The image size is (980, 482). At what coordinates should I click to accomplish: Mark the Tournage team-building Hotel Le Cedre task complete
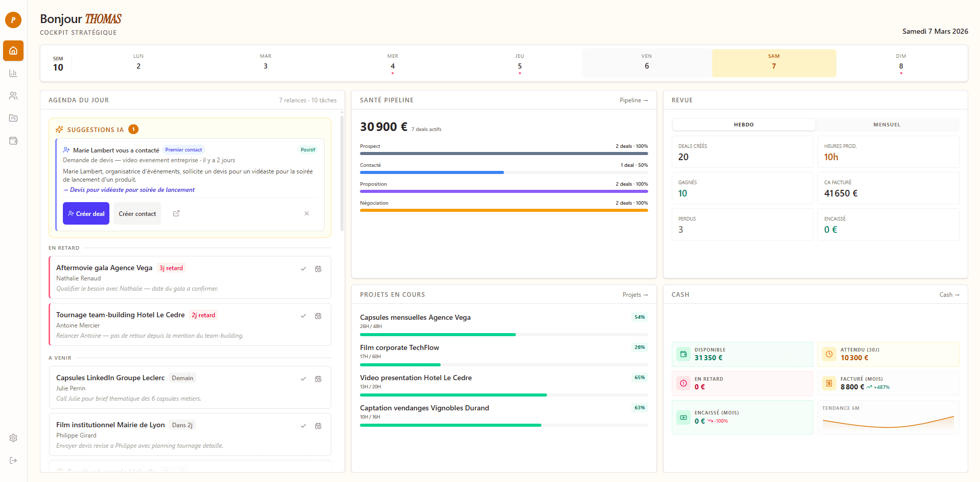303,316
